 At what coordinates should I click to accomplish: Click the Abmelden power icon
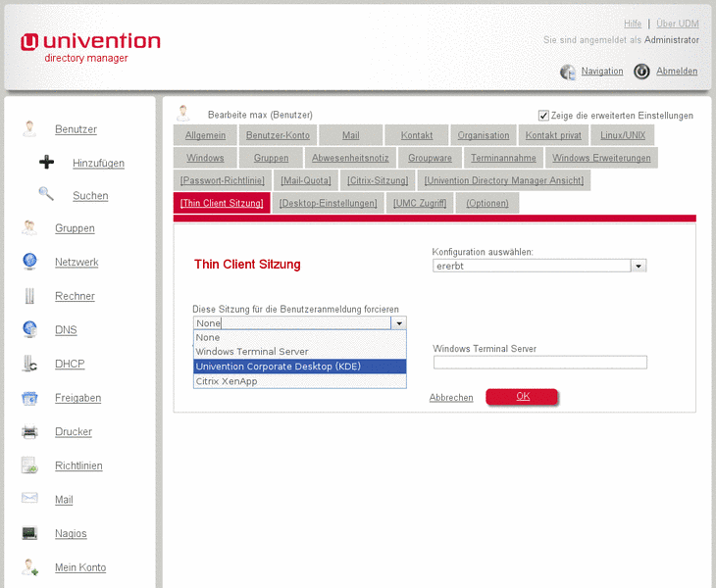pos(641,72)
